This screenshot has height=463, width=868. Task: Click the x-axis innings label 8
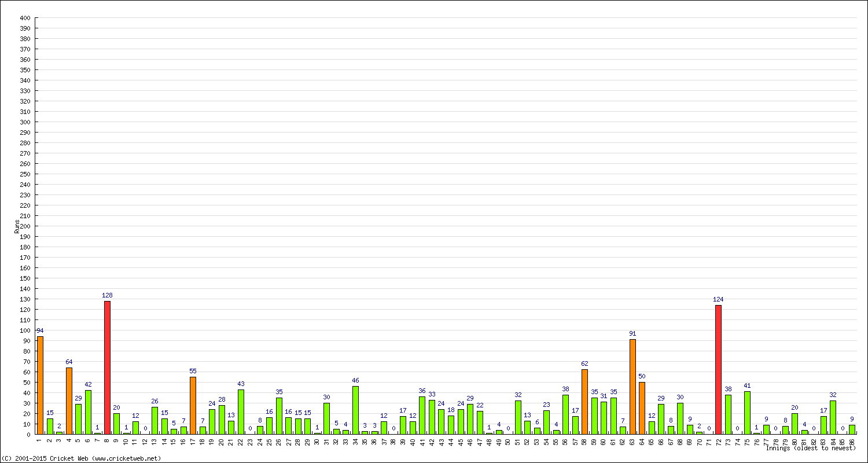click(107, 440)
